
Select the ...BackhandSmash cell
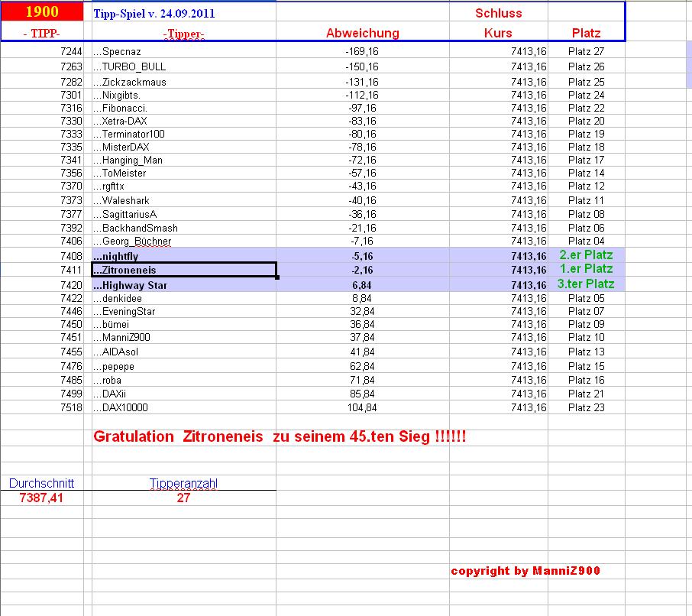tap(183, 228)
